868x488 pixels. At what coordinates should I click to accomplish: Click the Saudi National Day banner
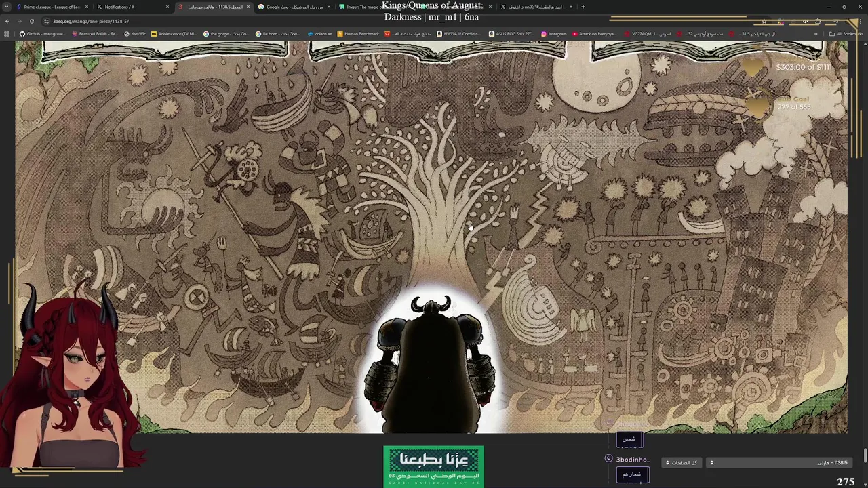point(433,466)
